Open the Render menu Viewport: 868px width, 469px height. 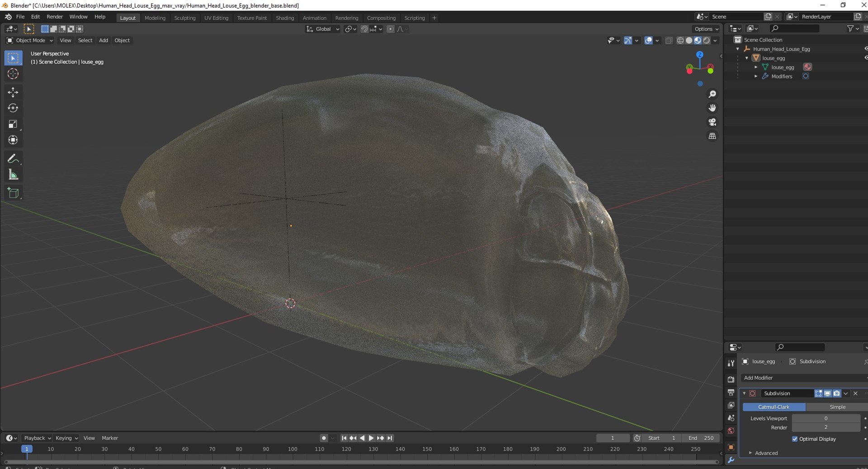click(x=55, y=17)
